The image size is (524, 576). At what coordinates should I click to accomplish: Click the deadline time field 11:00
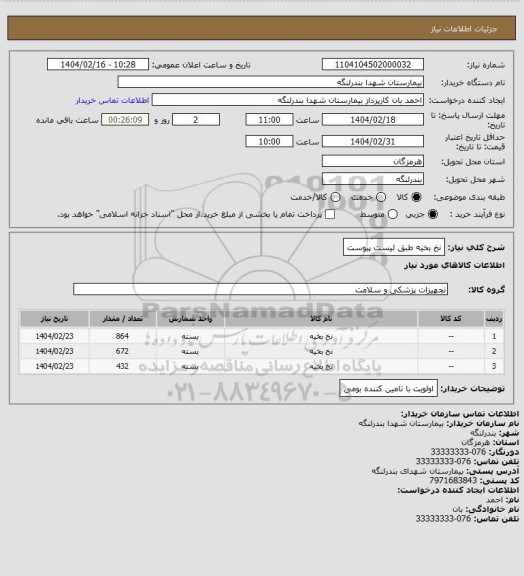click(x=269, y=120)
